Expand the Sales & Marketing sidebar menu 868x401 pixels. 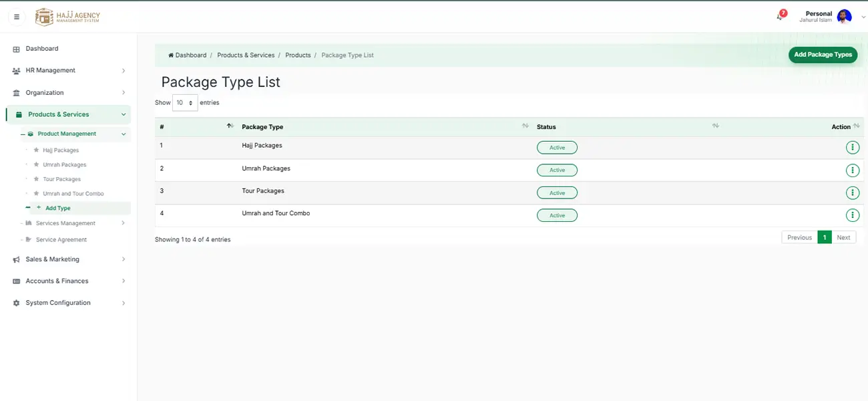click(69, 259)
